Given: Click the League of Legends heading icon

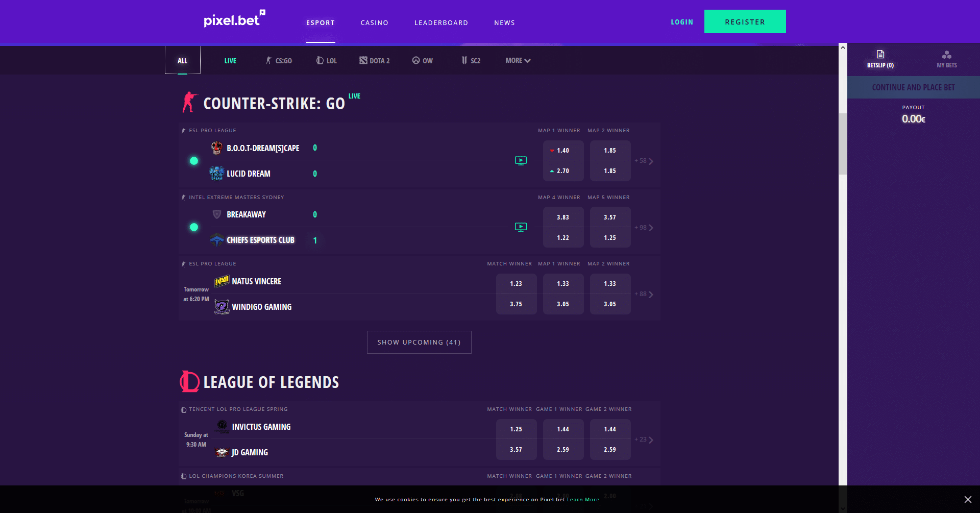Looking at the screenshot, I should 189,381.
